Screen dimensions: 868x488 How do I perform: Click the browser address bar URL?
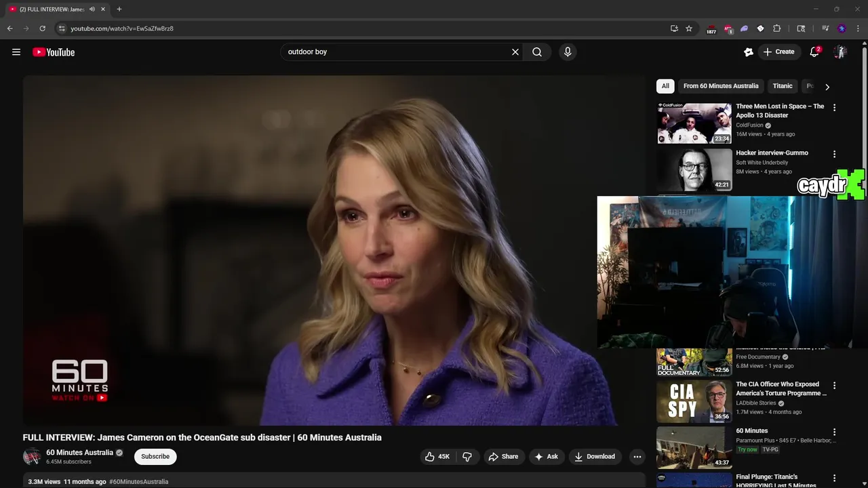click(122, 28)
